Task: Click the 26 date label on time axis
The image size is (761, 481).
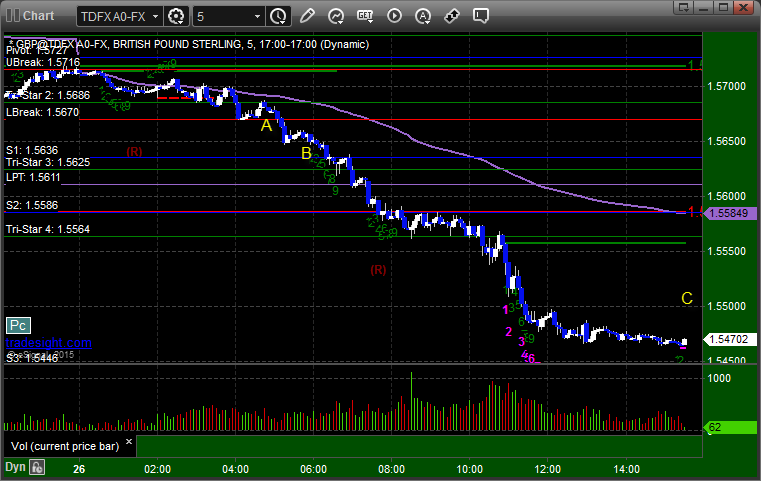Action: pyautogui.click(x=79, y=469)
